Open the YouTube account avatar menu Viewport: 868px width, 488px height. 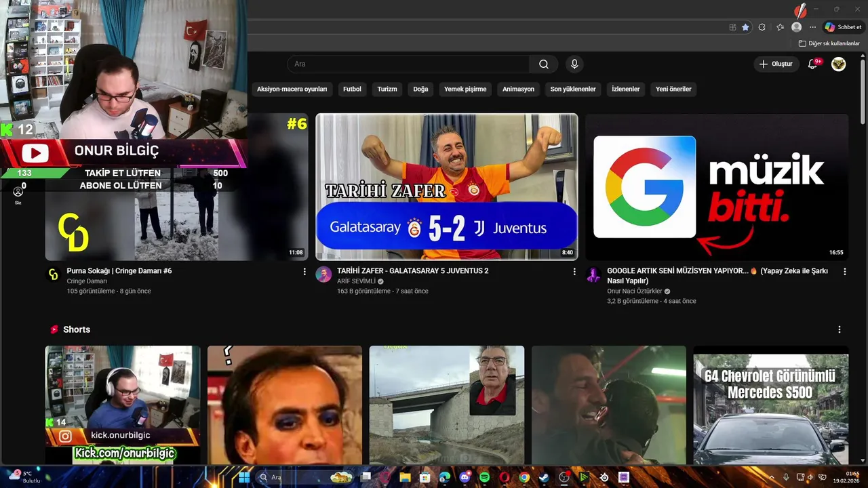tap(839, 64)
